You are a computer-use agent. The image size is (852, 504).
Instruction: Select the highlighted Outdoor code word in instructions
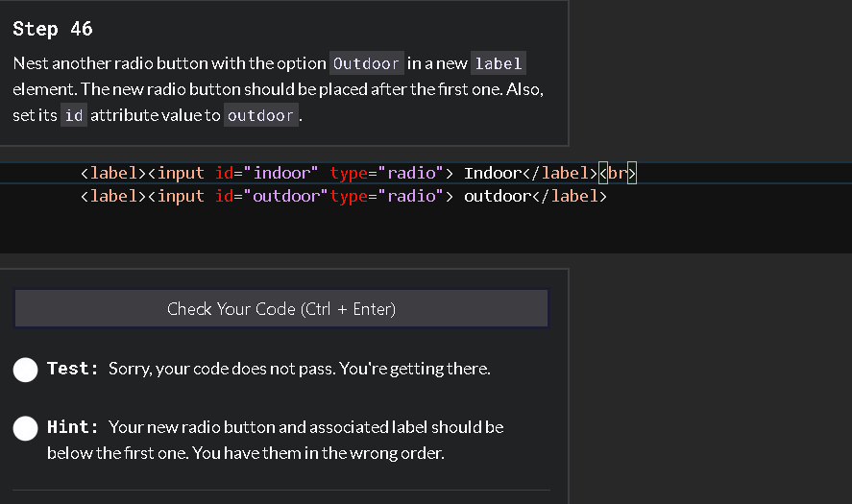pyautogui.click(x=366, y=64)
